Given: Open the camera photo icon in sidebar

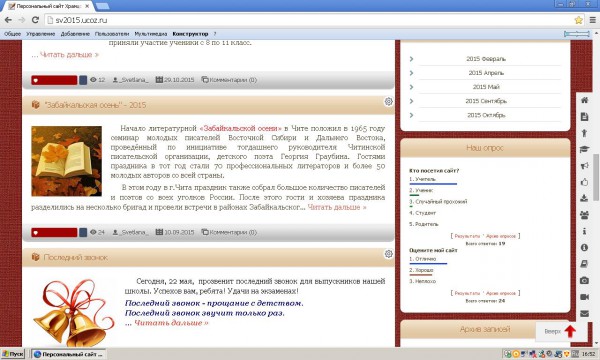Looking at the screenshot, I should 584,280.
